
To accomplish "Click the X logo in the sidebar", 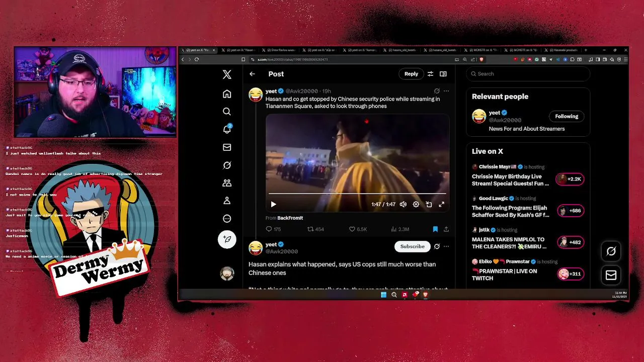I will point(227,74).
